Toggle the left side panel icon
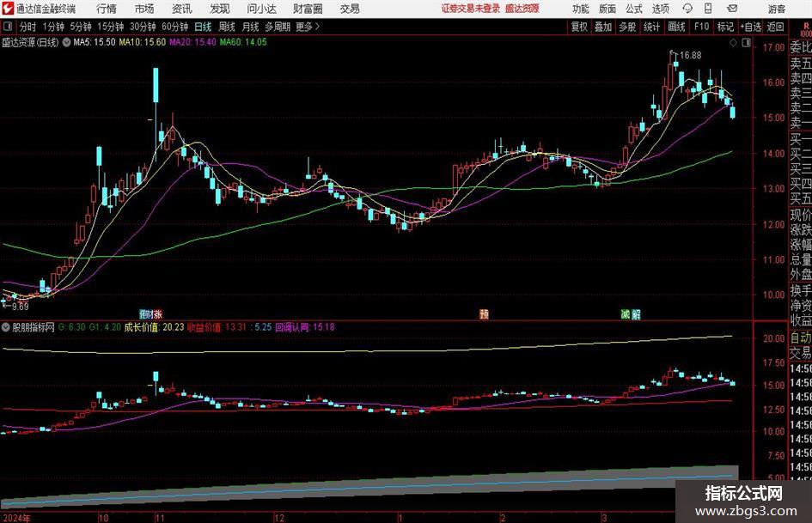Screen dimensions: 812x523 point(7,27)
